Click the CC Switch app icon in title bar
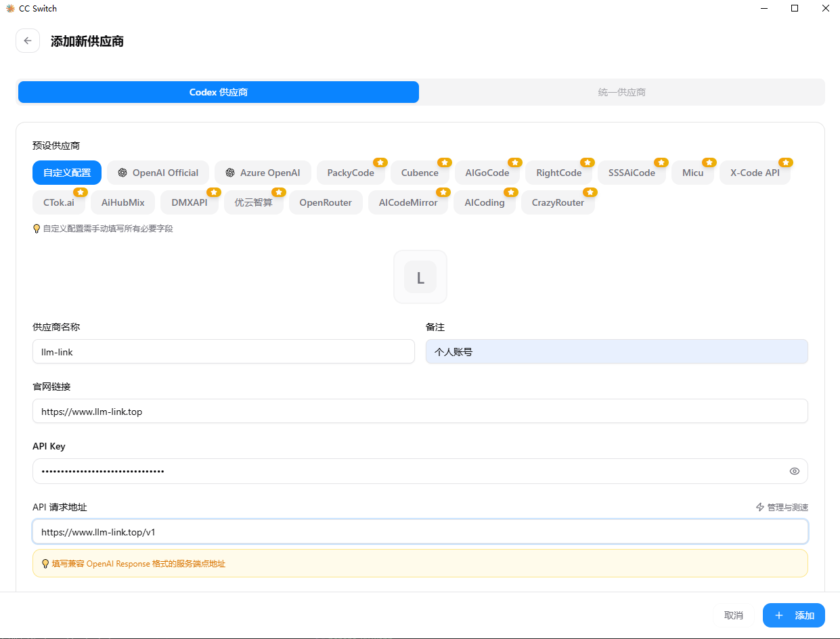The height and width of the screenshot is (639, 840). tap(10, 9)
